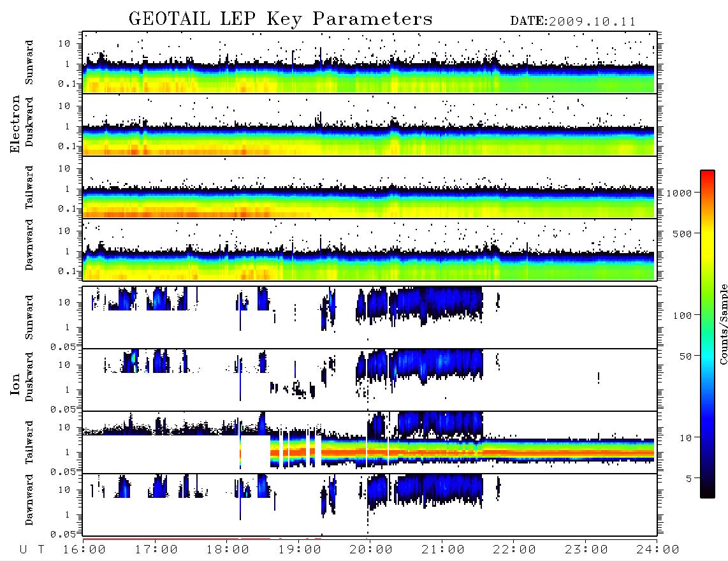The height and width of the screenshot is (561, 728).
Task: Click the color bar's 10 tick label
Action: [685, 437]
